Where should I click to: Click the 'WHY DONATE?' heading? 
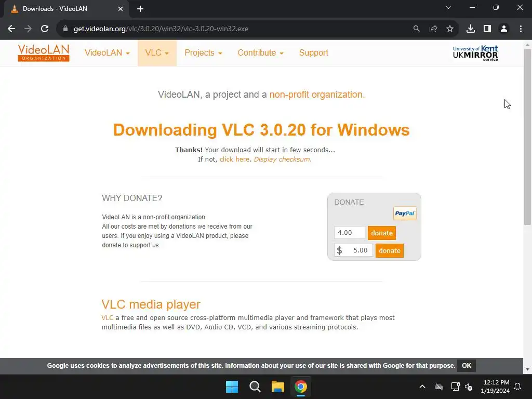(132, 198)
